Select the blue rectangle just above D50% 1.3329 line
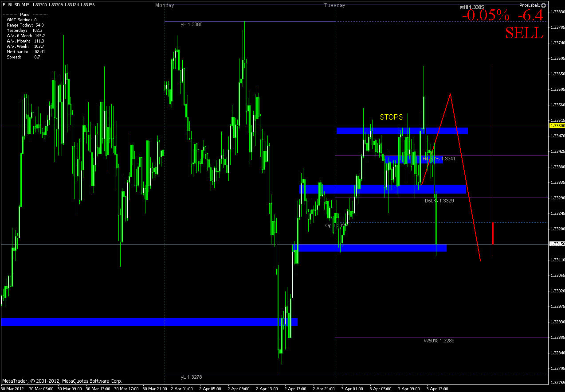Image resolution: width=565 pixels, height=392 pixels. [384, 189]
